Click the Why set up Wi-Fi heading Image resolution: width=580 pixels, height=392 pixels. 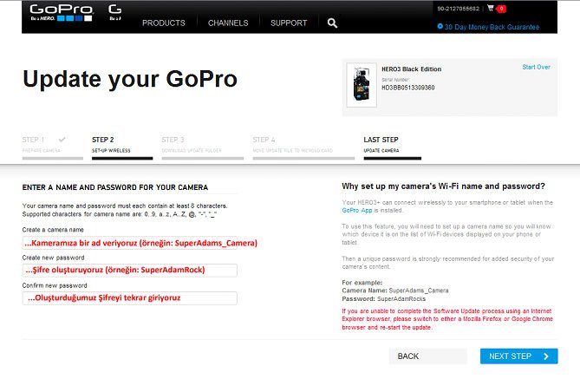(x=443, y=186)
